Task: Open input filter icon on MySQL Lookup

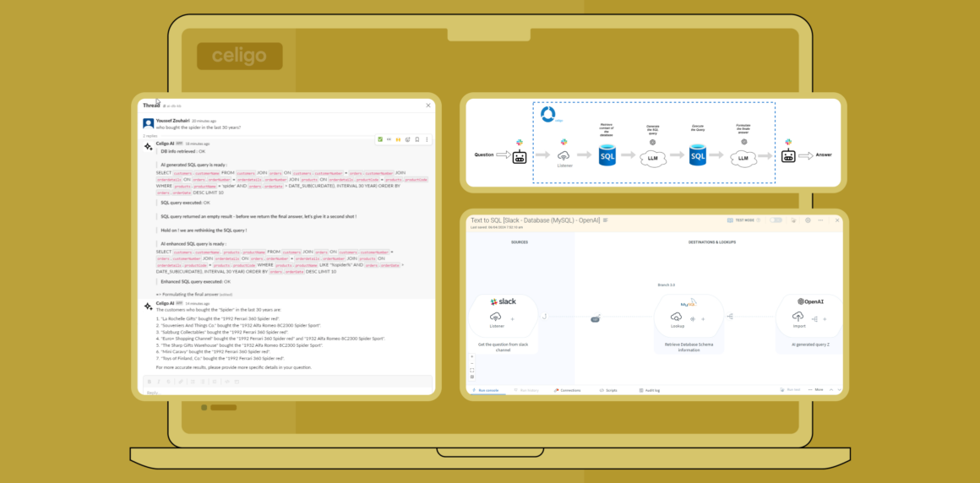Action: [x=693, y=318]
